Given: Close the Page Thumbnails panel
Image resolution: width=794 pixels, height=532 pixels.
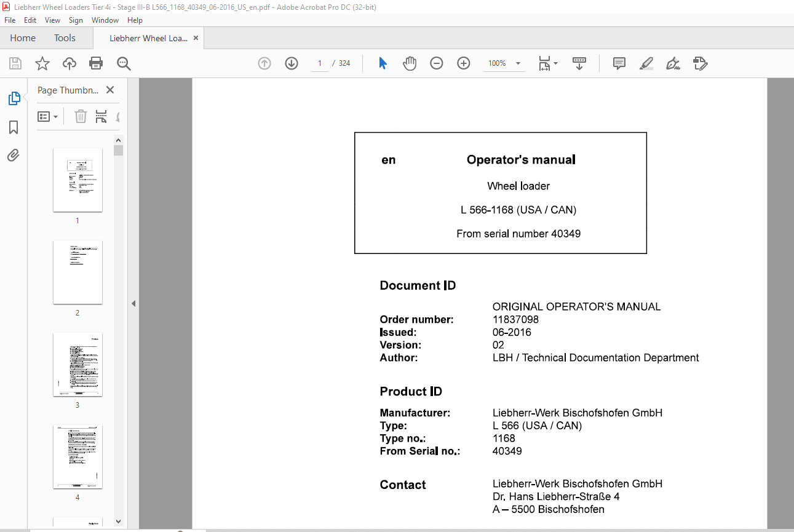Looking at the screenshot, I should point(110,90).
